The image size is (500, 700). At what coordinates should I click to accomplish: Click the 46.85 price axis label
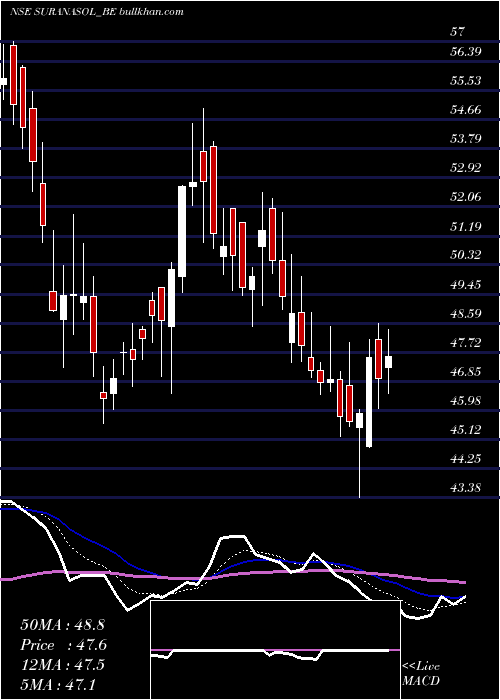(466, 372)
